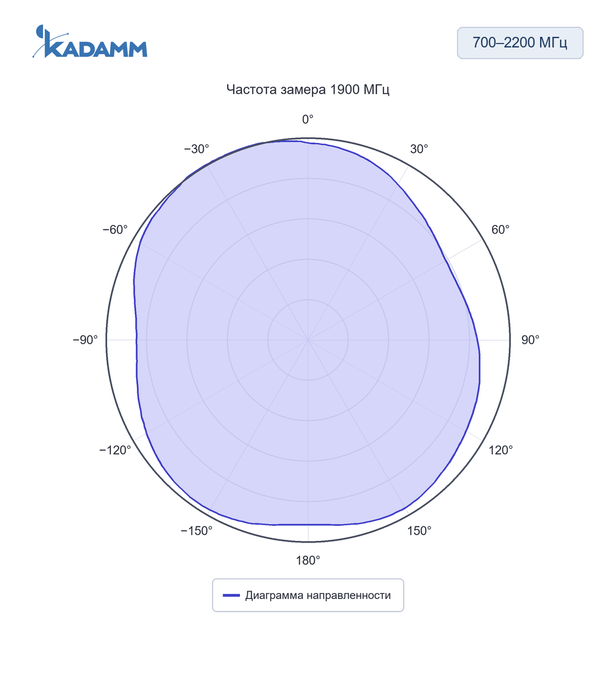Click the −90° angle label
The image size is (616, 676).
click(x=85, y=340)
